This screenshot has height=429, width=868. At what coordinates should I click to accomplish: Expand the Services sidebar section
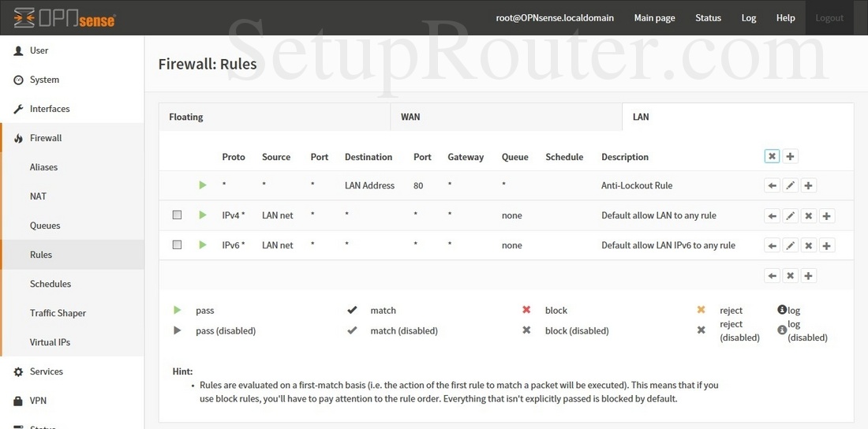46,371
